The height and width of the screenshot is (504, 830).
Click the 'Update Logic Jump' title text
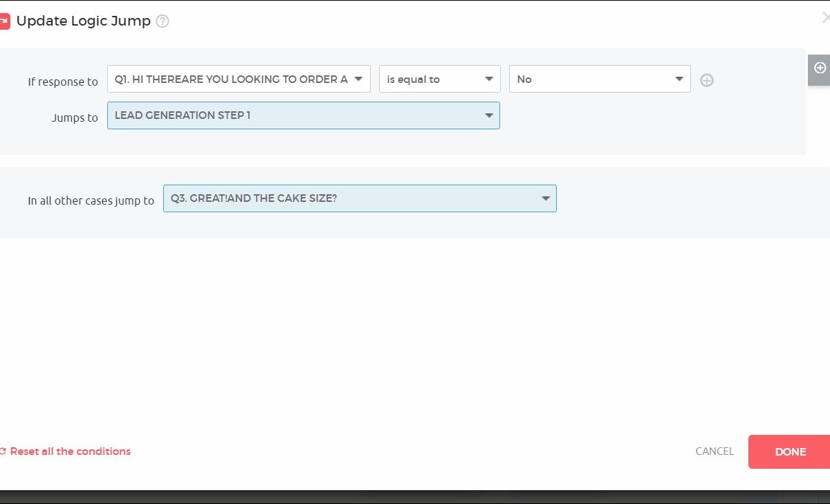click(83, 21)
